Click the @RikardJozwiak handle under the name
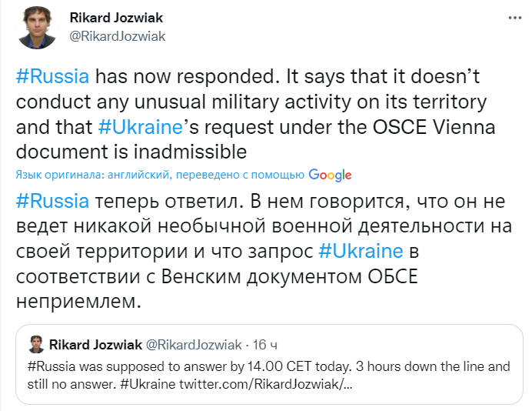Image resolution: width=532 pixels, height=411 pixels. 118,36
